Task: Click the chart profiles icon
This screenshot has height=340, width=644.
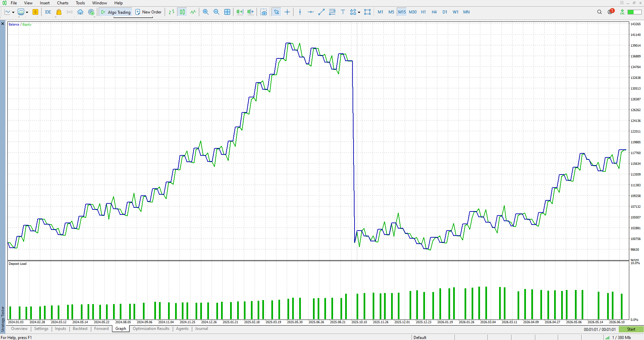Action: [x=21, y=12]
